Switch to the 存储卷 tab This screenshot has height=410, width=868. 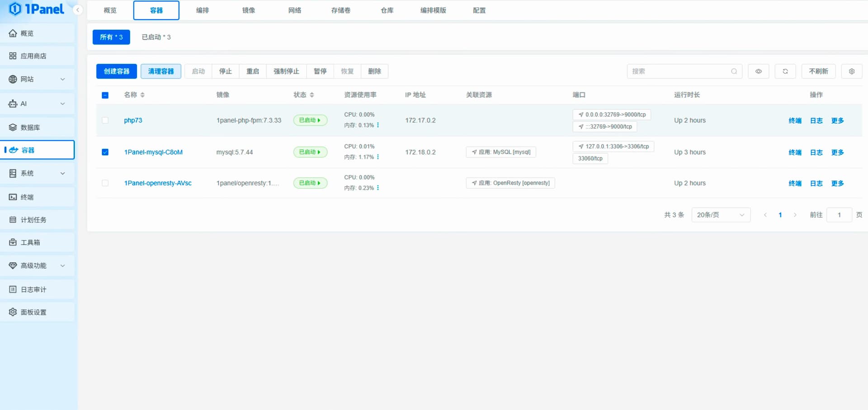(340, 10)
